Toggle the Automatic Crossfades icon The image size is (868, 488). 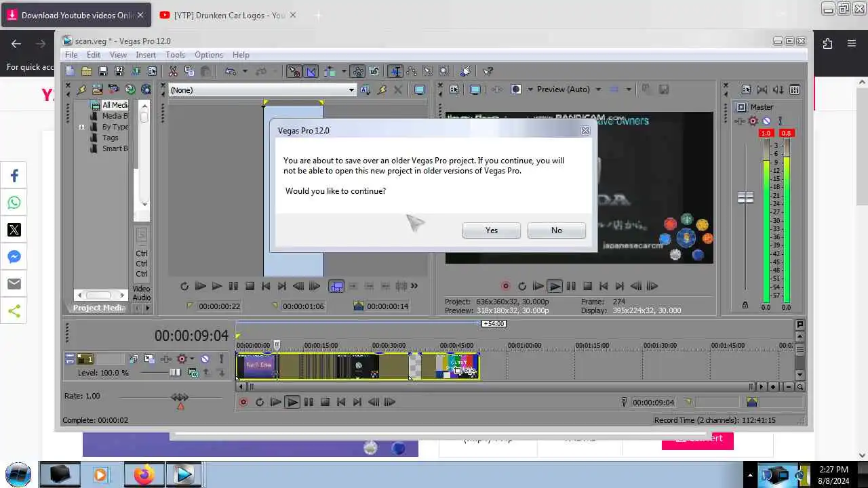click(311, 71)
